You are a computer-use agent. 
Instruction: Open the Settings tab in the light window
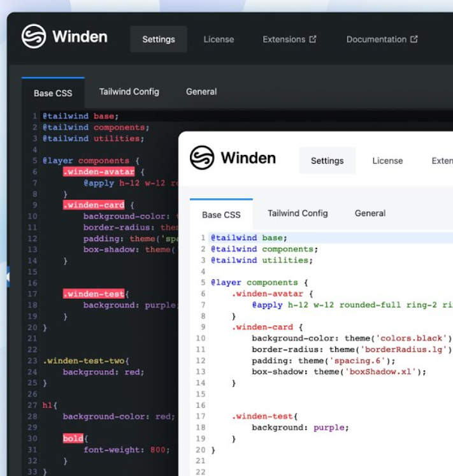(x=327, y=161)
